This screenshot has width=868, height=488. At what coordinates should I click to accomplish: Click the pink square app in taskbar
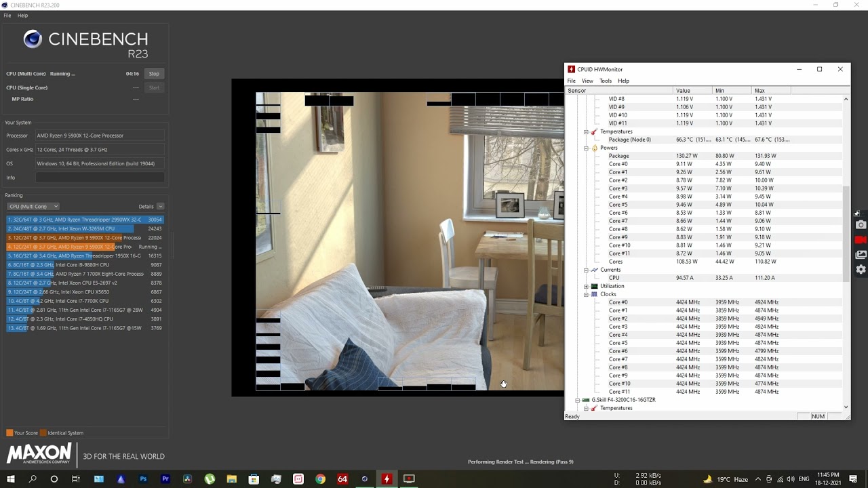(x=298, y=479)
